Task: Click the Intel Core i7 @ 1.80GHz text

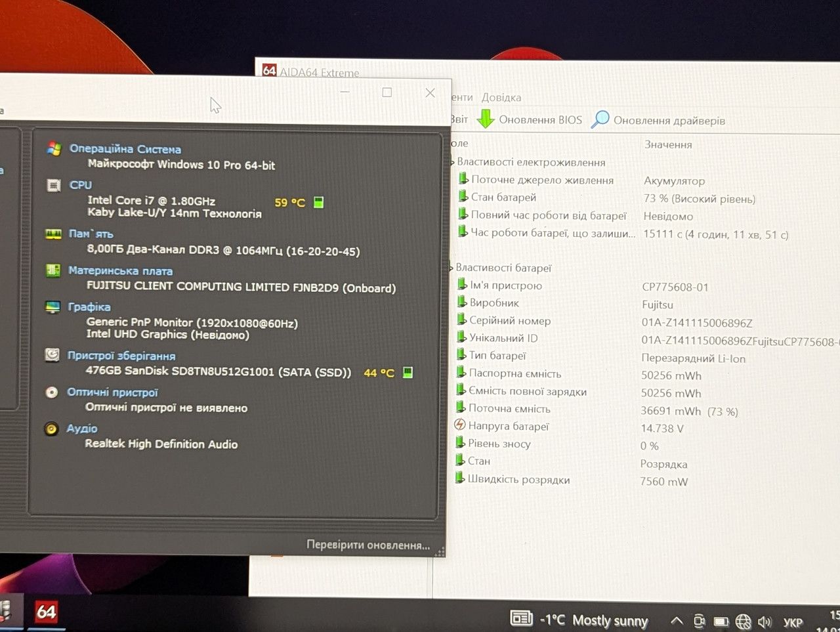Action: click(152, 201)
